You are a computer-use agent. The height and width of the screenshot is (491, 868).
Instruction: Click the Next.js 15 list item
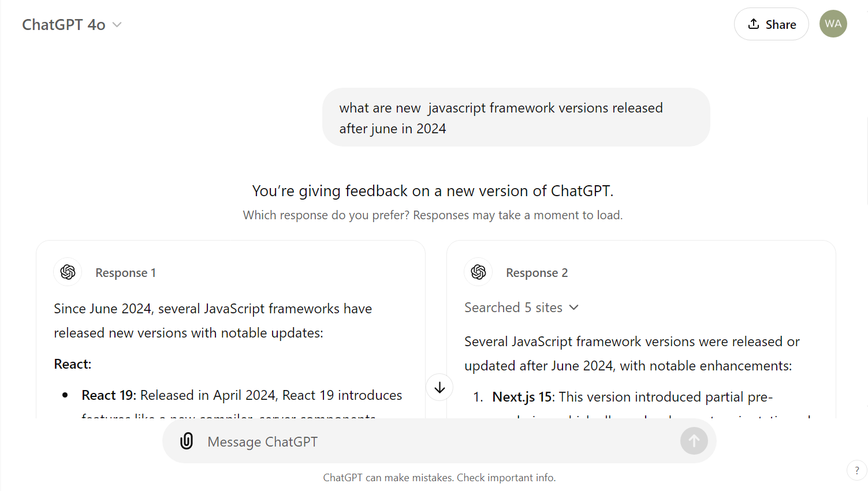(x=632, y=397)
